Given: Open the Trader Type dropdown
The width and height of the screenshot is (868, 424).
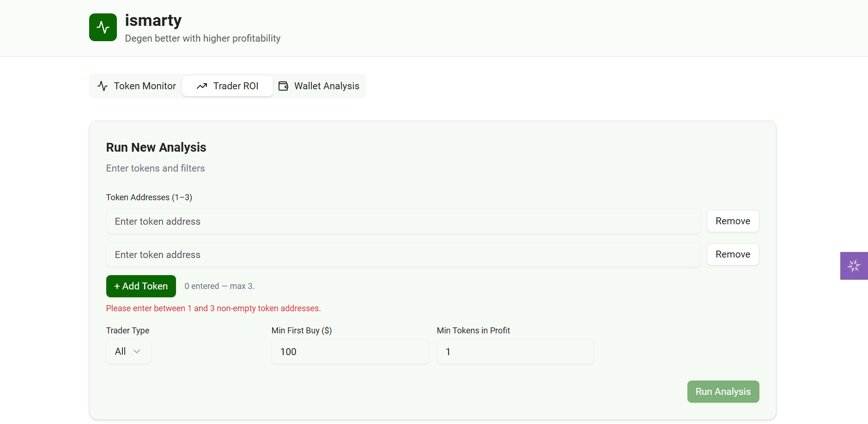Looking at the screenshot, I should [x=128, y=351].
